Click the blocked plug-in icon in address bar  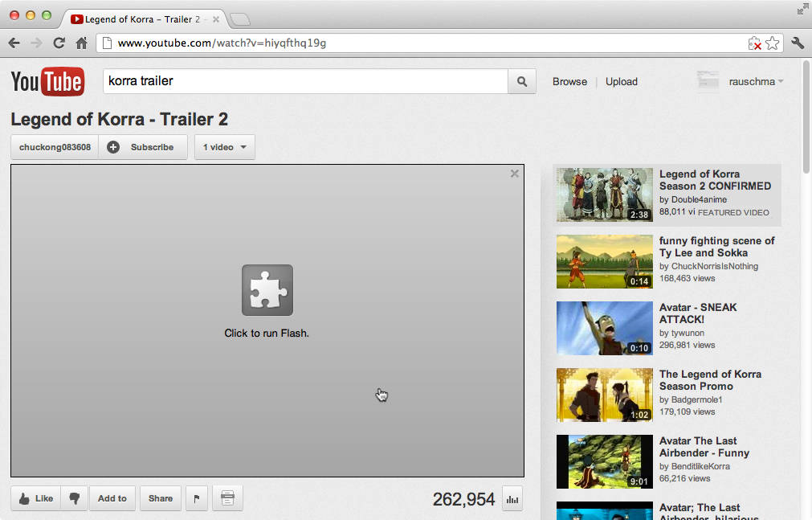pyautogui.click(x=754, y=43)
